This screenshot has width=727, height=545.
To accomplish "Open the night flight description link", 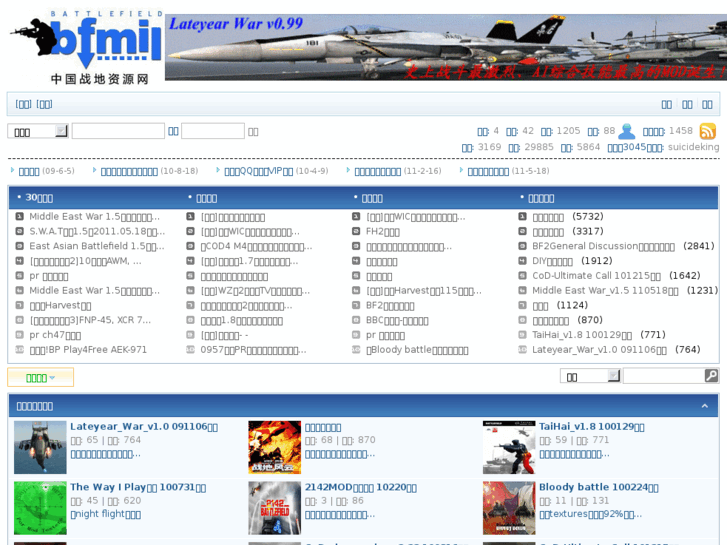I will pos(106,514).
